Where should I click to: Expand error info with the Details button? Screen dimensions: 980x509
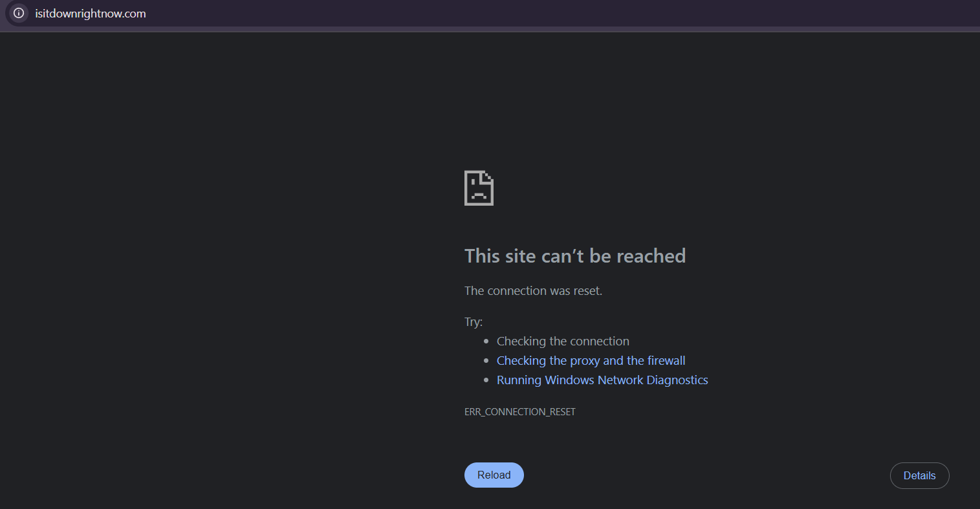(919, 475)
